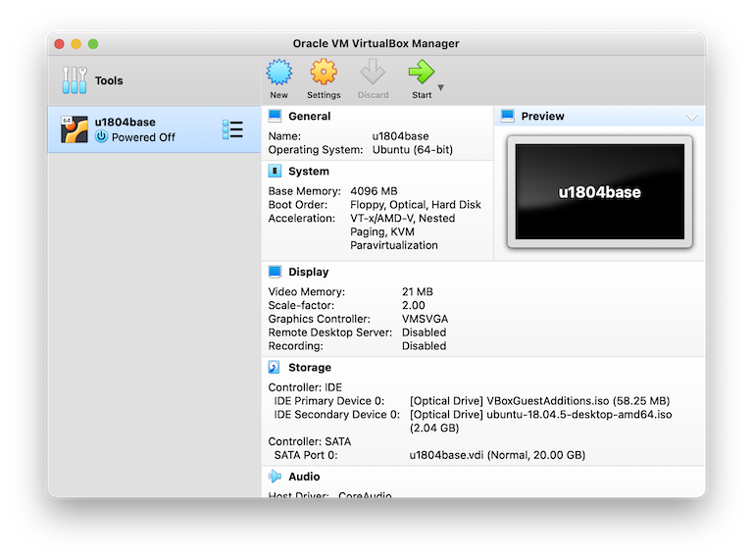Click the Storage section disk icon

pos(274,367)
